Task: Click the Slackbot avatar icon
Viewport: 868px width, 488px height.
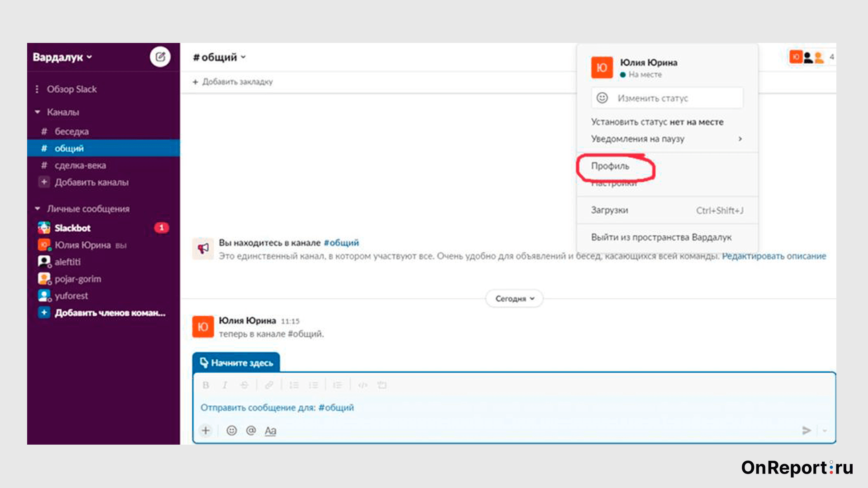Action: pos(44,228)
